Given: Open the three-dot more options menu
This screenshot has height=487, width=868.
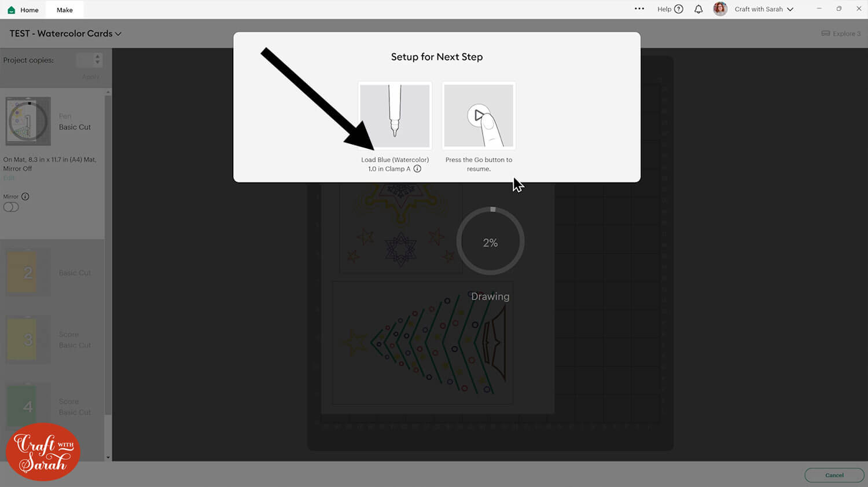Looking at the screenshot, I should pyautogui.click(x=639, y=9).
